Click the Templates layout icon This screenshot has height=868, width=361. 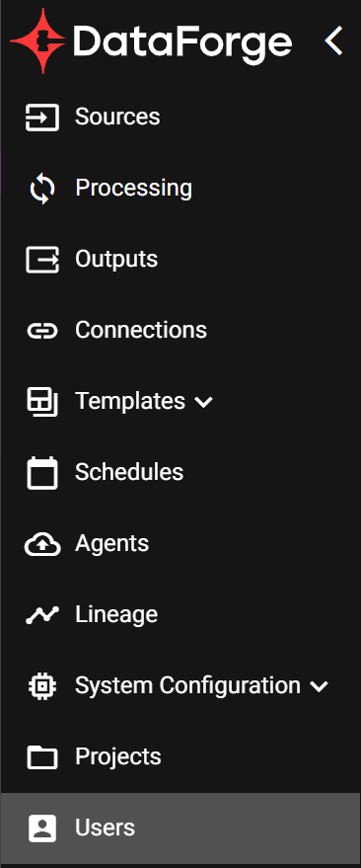pos(42,402)
